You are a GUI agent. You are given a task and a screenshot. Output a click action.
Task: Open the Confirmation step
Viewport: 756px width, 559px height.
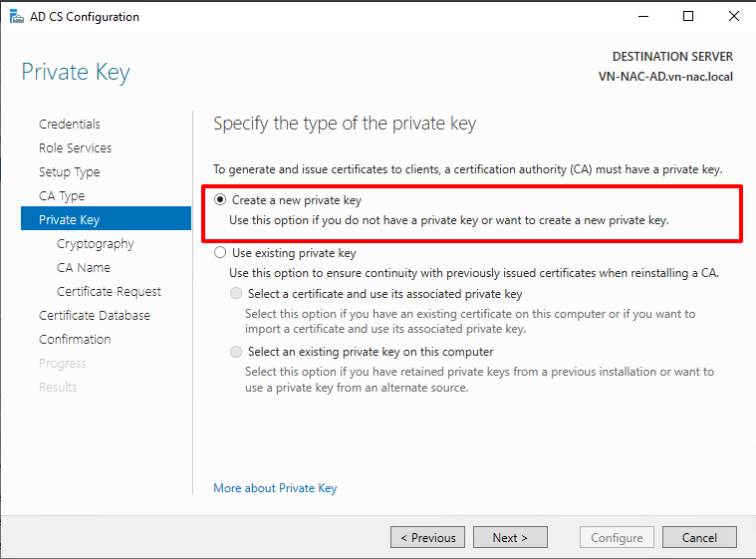tap(75, 339)
